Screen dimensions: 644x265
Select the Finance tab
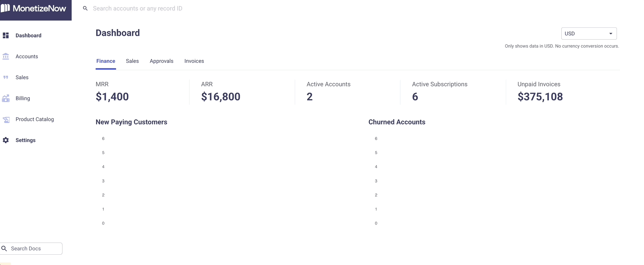coord(106,61)
